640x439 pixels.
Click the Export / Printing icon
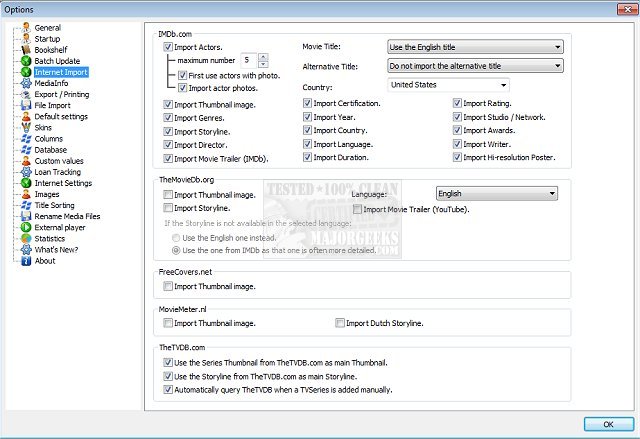(x=26, y=94)
